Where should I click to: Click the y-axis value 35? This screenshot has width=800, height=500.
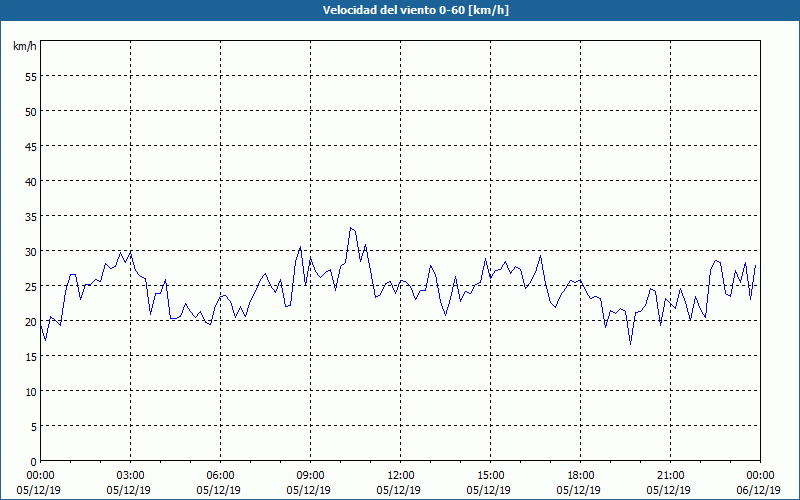coord(31,216)
